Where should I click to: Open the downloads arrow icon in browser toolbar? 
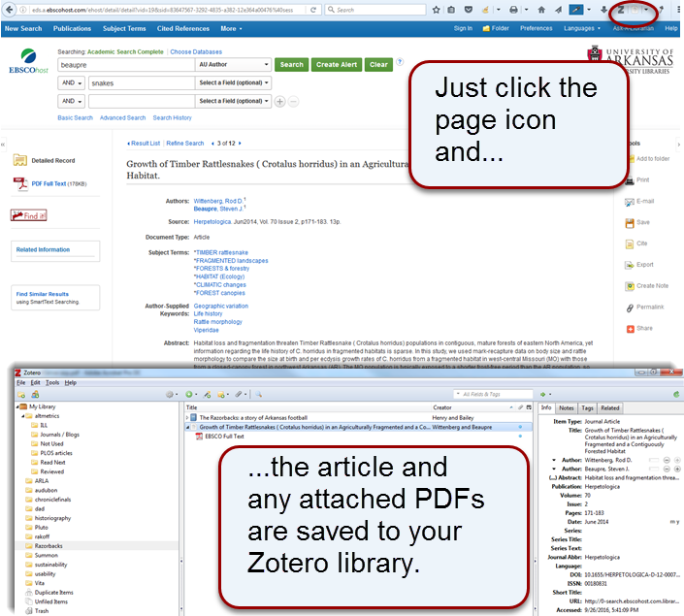click(x=603, y=10)
